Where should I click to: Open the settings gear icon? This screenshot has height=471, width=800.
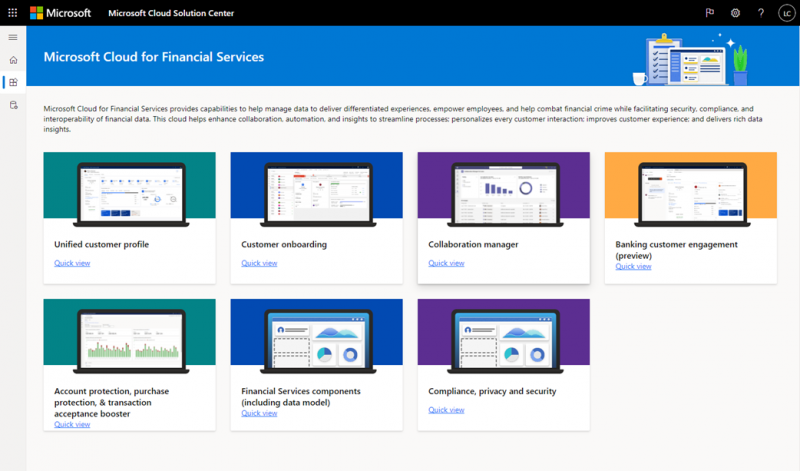click(735, 13)
